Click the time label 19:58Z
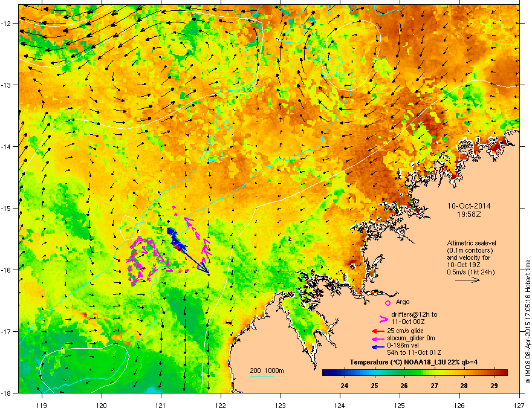 pos(469,215)
